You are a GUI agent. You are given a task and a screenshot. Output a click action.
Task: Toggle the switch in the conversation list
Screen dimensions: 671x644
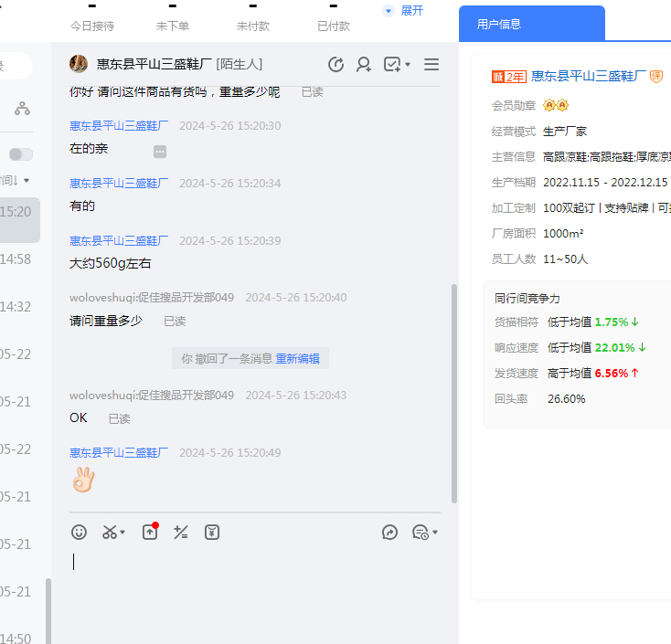pos(21,154)
